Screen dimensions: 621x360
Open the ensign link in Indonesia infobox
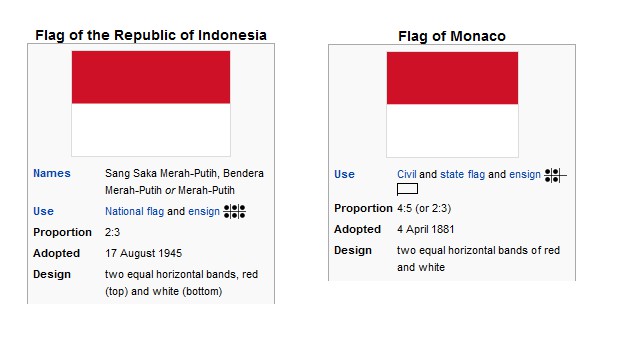click(204, 211)
